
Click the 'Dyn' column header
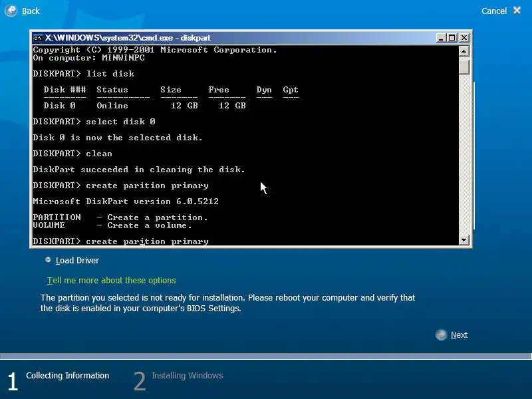coord(264,90)
